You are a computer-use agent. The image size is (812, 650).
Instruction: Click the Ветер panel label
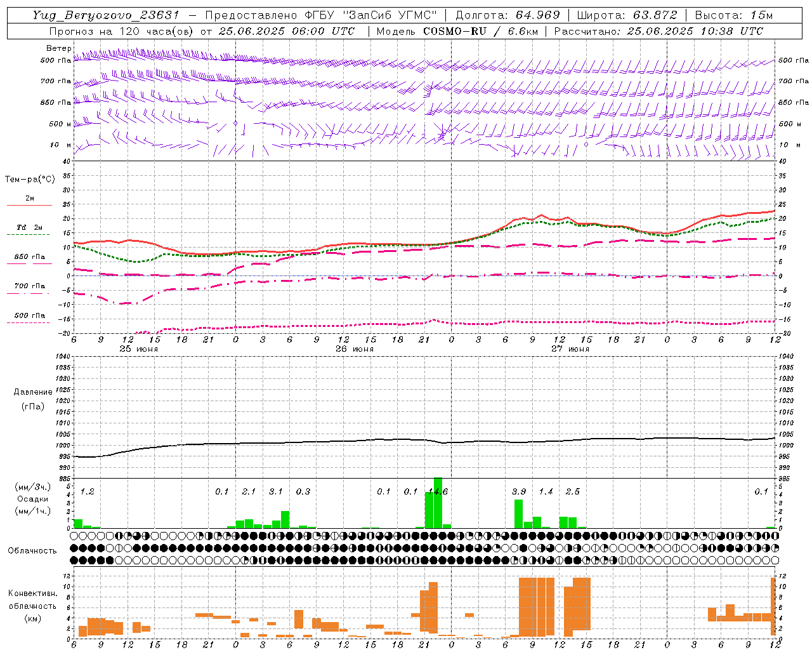pyautogui.click(x=58, y=48)
